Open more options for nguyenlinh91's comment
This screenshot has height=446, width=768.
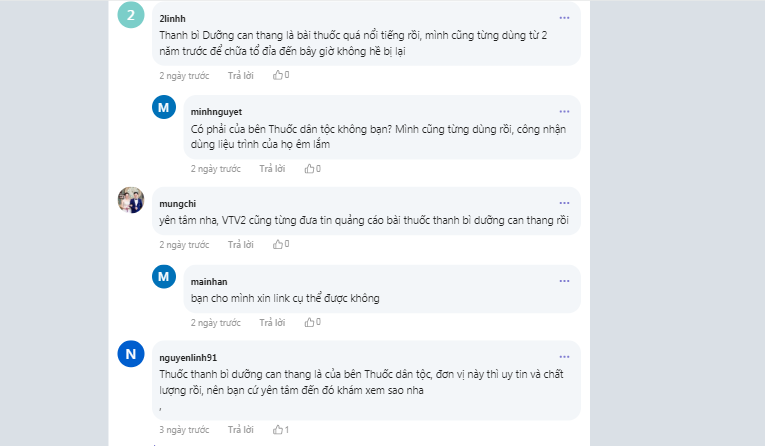(564, 357)
